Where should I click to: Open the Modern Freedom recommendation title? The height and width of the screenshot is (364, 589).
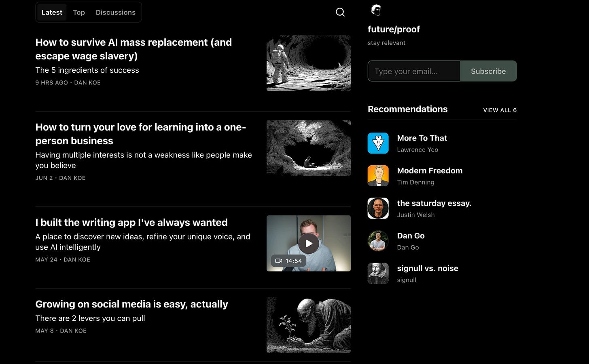430,171
